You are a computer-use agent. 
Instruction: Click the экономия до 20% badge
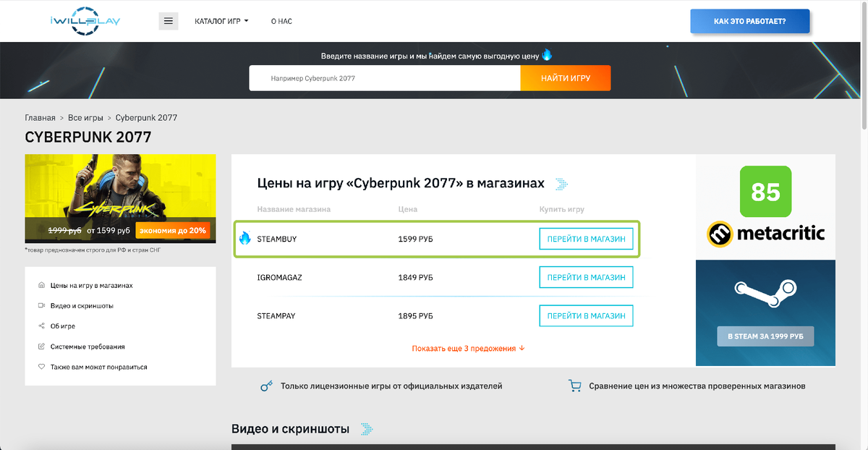pyautogui.click(x=173, y=231)
